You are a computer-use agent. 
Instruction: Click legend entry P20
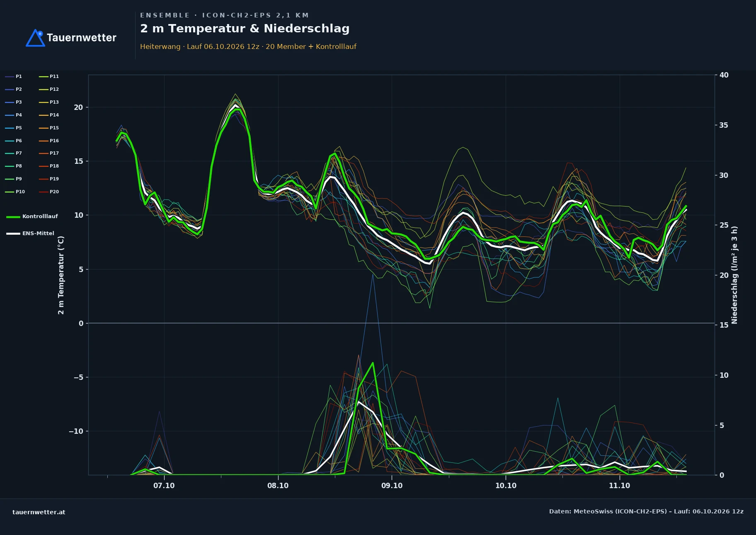tap(49, 192)
